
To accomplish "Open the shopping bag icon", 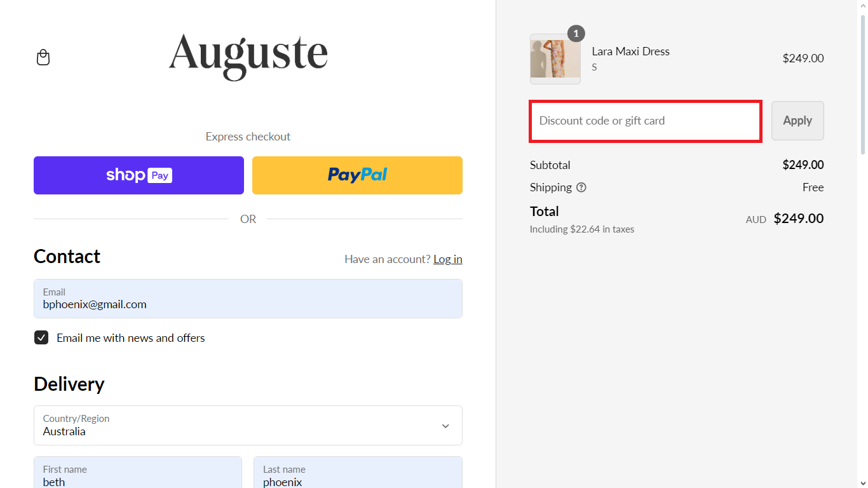I will click(x=43, y=57).
